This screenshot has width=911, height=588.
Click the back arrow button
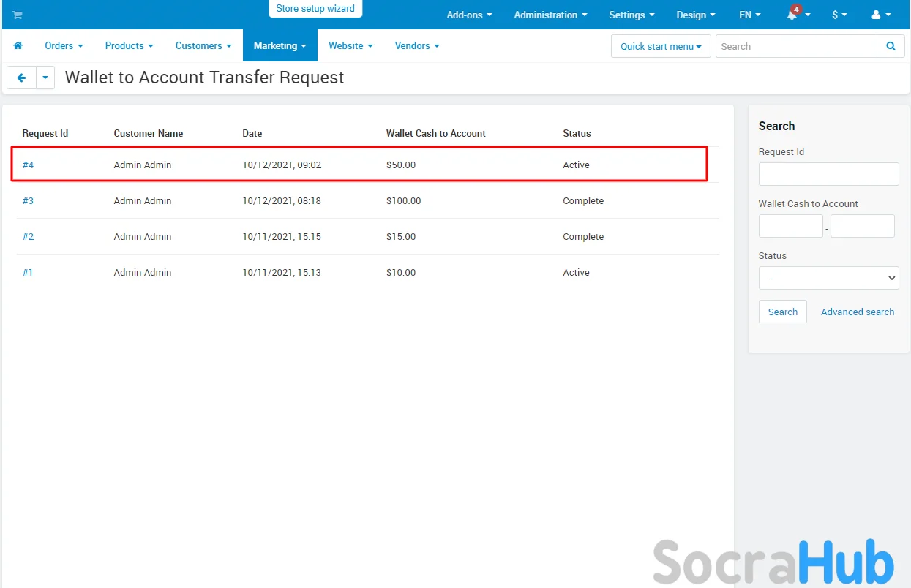point(21,78)
